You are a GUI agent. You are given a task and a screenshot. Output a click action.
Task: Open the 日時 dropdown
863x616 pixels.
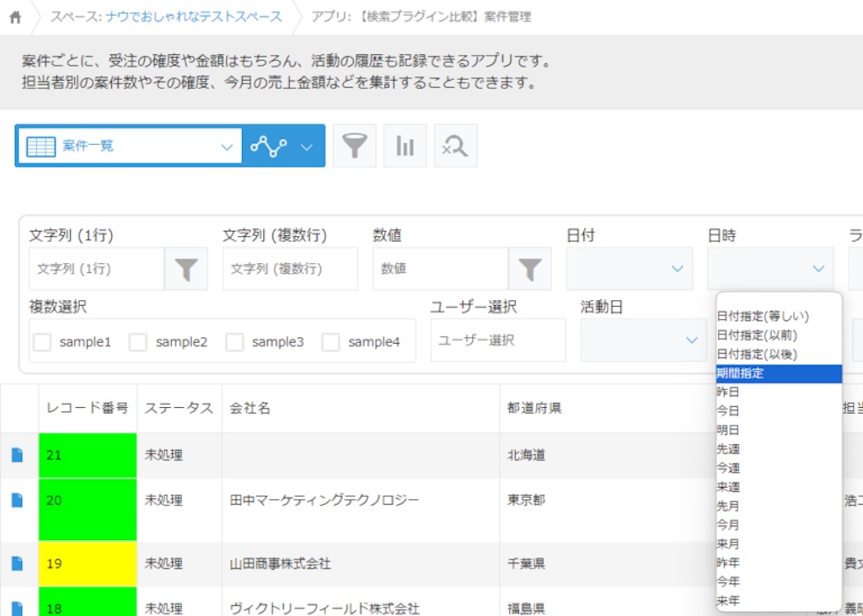coord(770,269)
